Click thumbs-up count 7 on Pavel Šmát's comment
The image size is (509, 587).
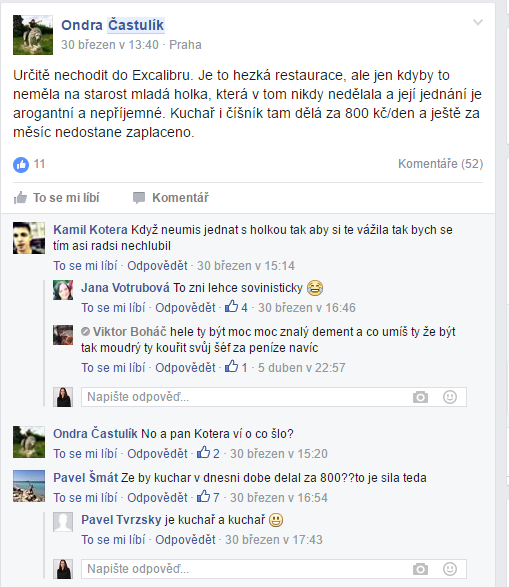click(x=208, y=497)
